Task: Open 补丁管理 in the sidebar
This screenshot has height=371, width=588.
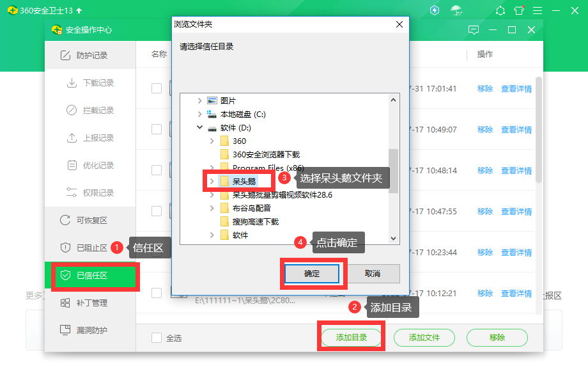Action: tap(90, 303)
